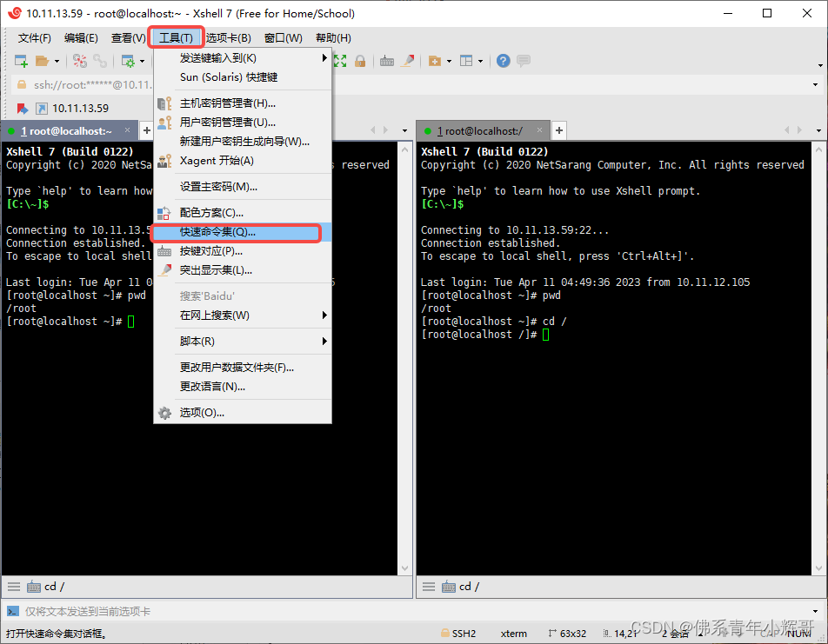Open the 文件(F) menu
The width and height of the screenshot is (828, 644).
[x=34, y=38]
